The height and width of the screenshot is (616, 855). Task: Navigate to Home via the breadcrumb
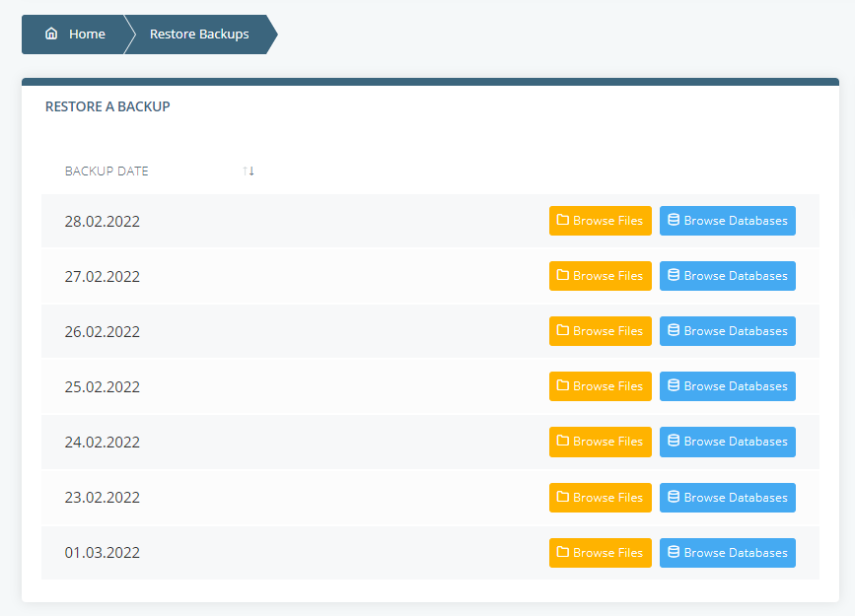click(x=77, y=34)
